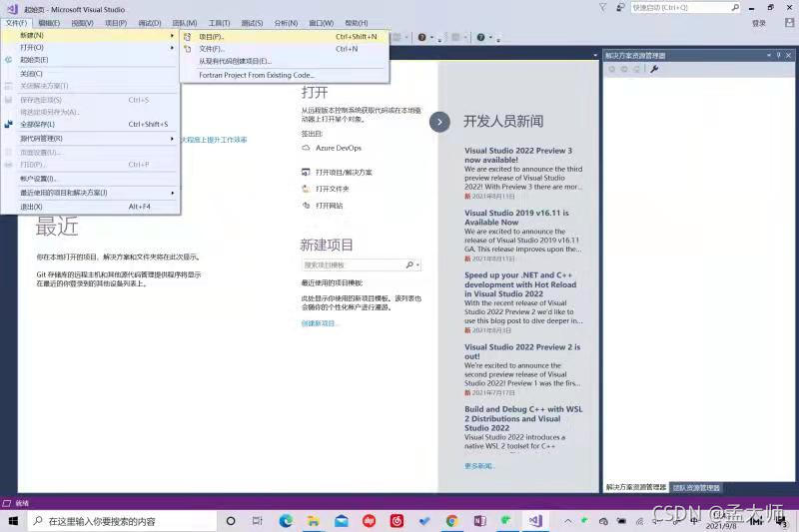This screenshot has height=532, width=799.
Task: Expand the 打开(O) submenu arrow
Action: (172, 47)
